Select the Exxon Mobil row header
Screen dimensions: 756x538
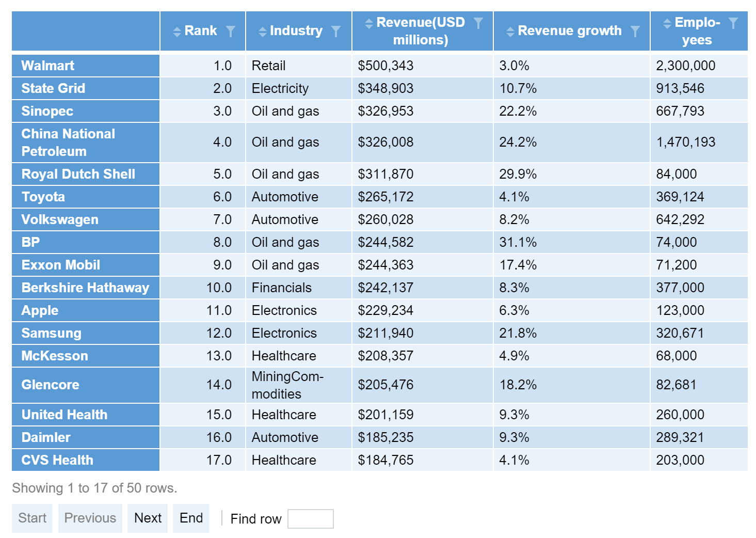click(x=86, y=265)
